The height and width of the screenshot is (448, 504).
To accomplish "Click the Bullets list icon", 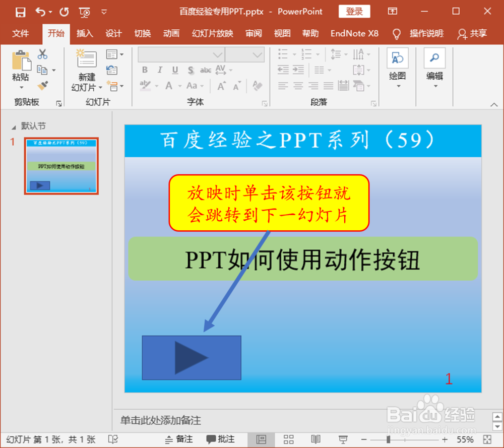I will tap(283, 54).
